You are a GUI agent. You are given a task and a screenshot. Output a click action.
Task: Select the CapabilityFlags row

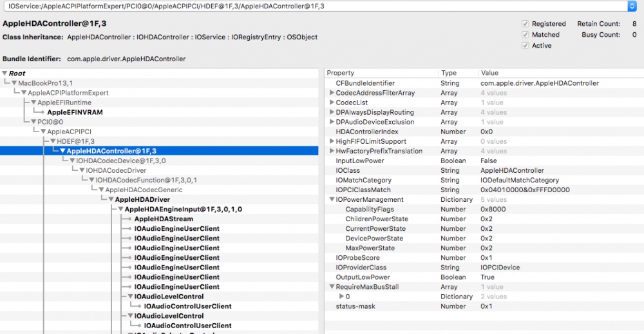click(484, 209)
